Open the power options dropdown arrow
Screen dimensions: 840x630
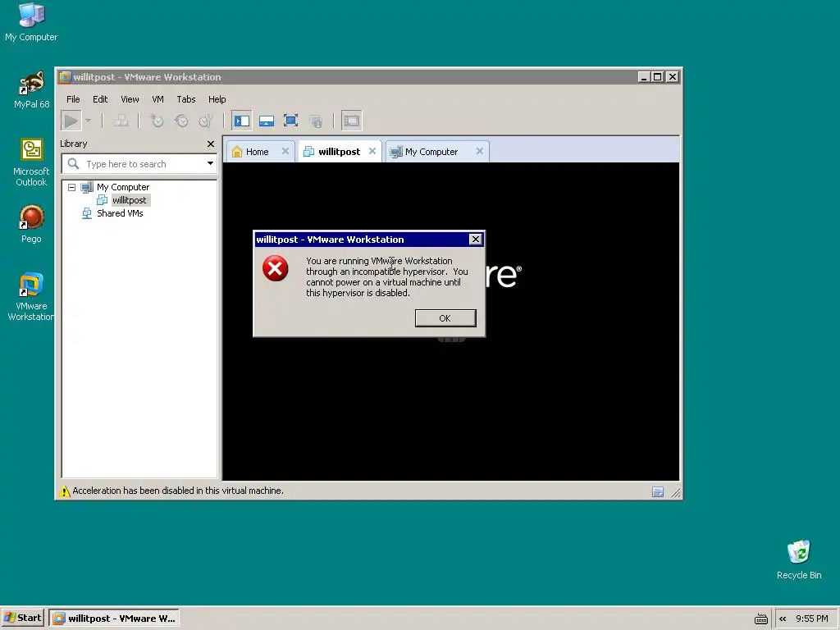pyautogui.click(x=89, y=121)
